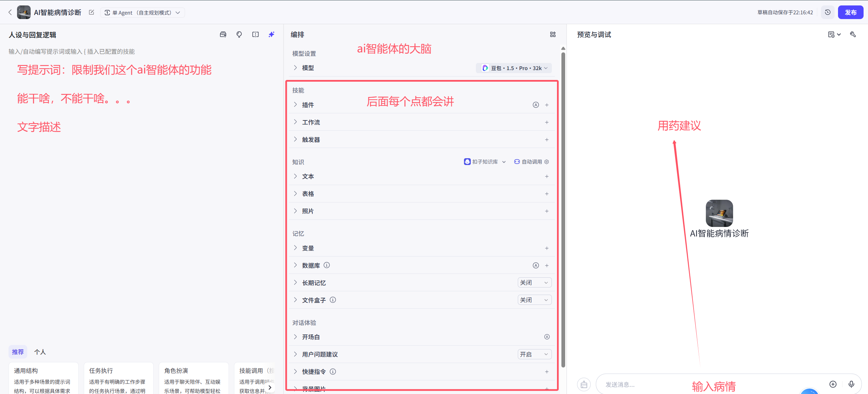This screenshot has width=868, height=394.
Task: Click the 发布 publish button
Action: (x=850, y=12)
